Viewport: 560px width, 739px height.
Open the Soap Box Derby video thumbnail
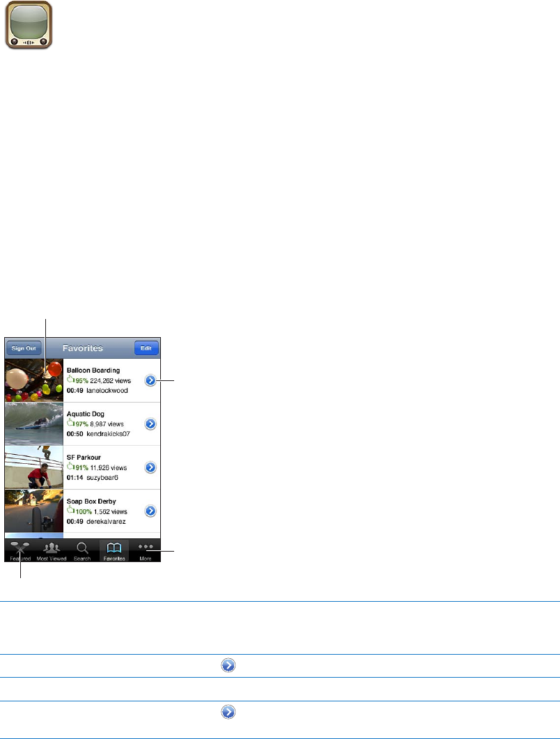[x=34, y=511]
